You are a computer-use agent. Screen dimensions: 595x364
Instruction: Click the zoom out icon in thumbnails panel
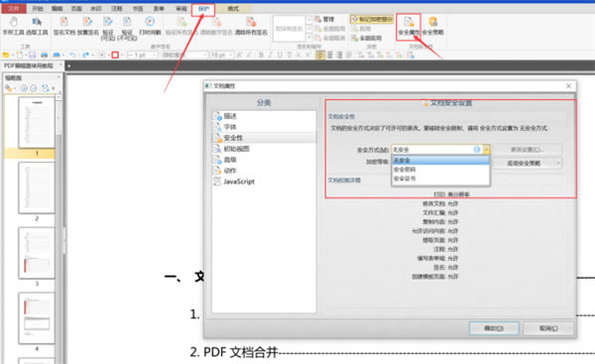(x=34, y=88)
